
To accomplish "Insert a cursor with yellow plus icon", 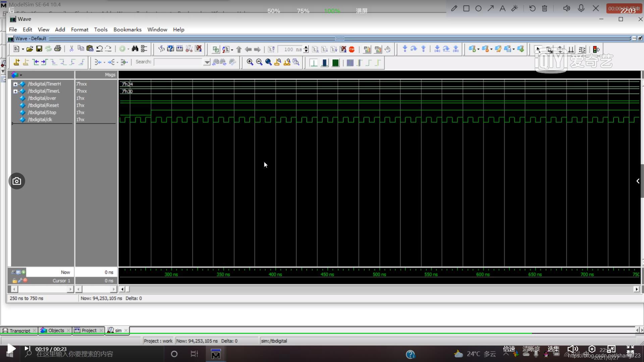I will click(x=16, y=62).
